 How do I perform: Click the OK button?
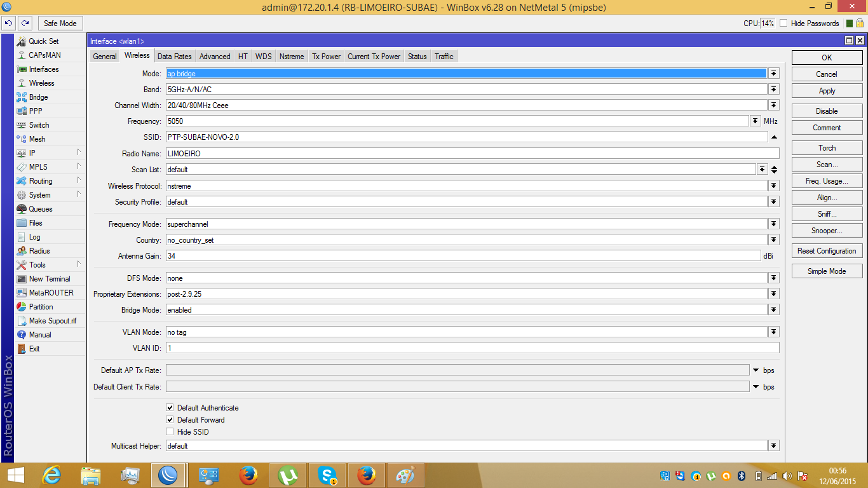pyautogui.click(x=827, y=58)
